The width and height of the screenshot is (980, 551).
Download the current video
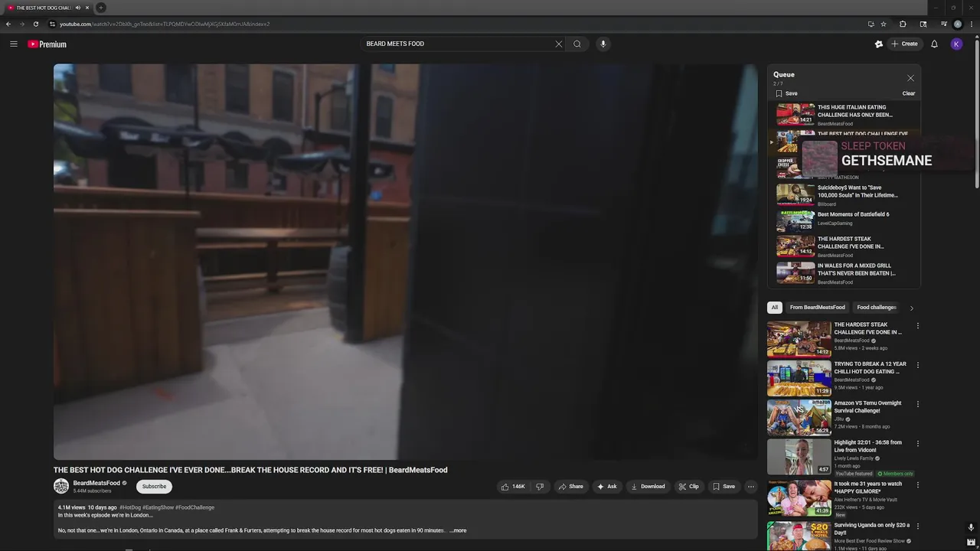tap(648, 486)
